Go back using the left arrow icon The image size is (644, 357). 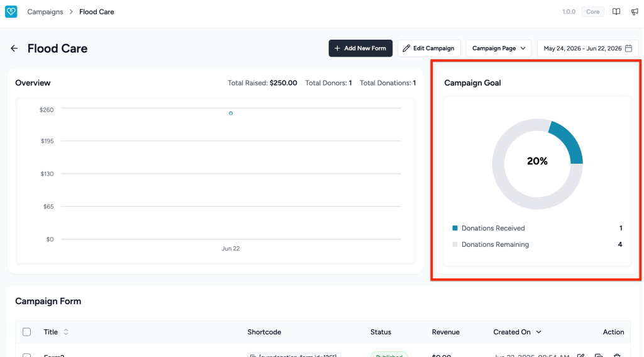pyautogui.click(x=14, y=48)
